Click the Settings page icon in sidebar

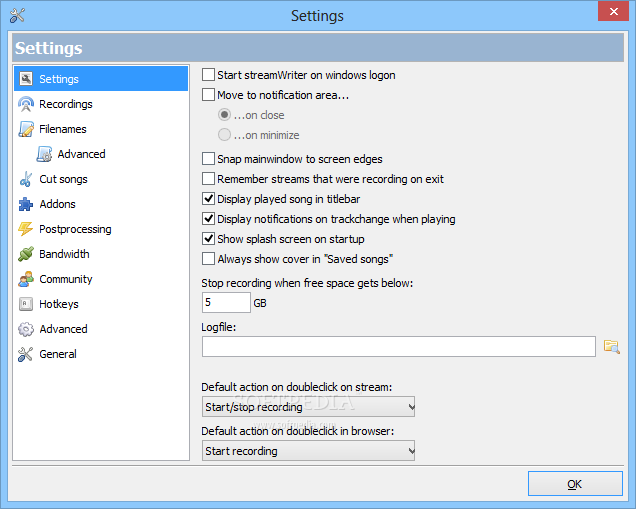26,79
